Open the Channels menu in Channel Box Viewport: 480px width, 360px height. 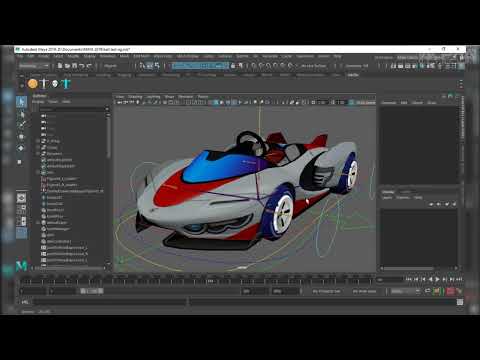coord(389,103)
